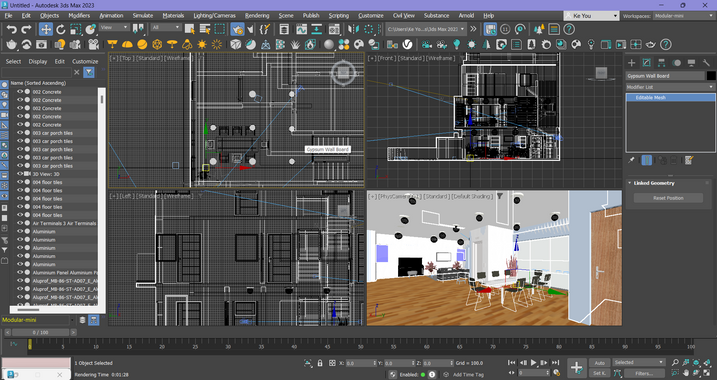Click the help question mark in the top toolbar
The height and width of the screenshot is (380, 717).
coord(569,30)
